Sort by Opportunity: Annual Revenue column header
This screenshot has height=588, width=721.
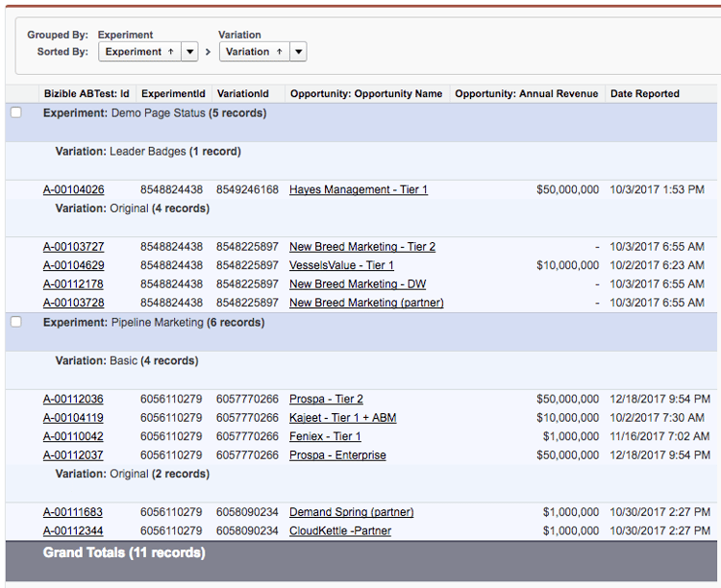tap(526, 94)
